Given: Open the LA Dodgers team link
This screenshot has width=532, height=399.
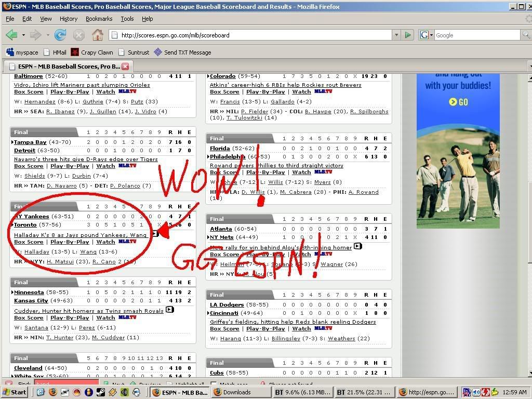Looking at the screenshot, I should [x=227, y=304].
